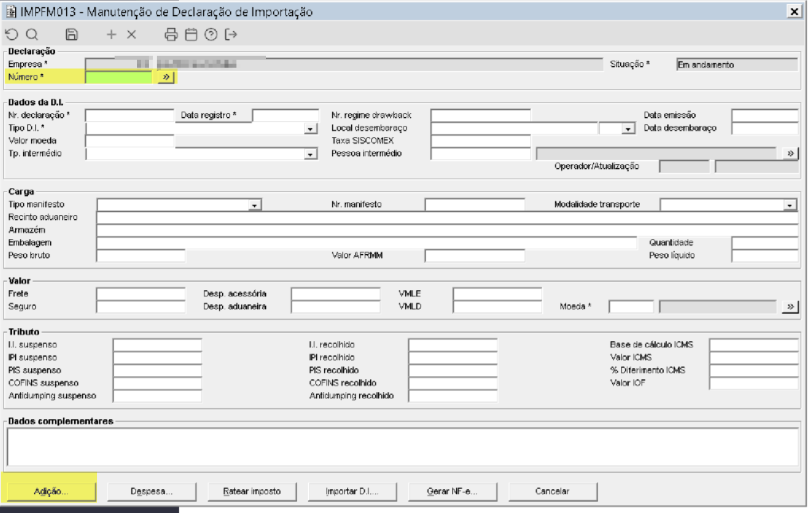Expand the Tipo manifesto dropdown
Image resolution: width=812 pixels, height=513 pixels.
tap(254, 206)
